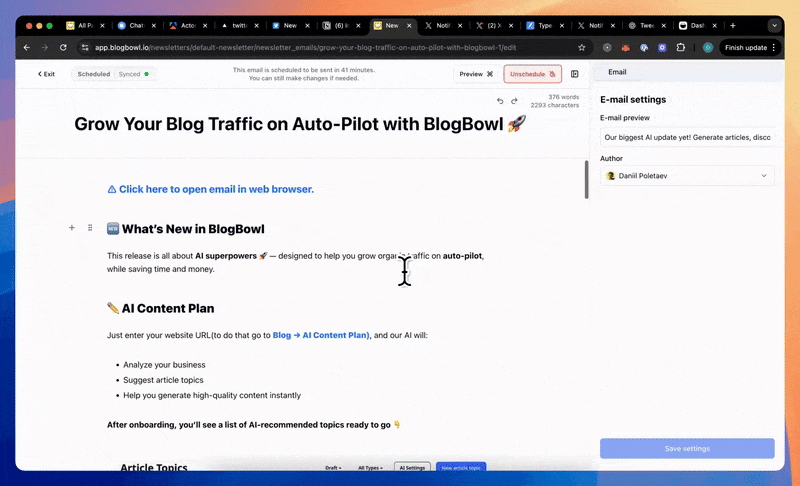Reload the page in the browser
This screenshot has height=486, width=800.
pyautogui.click(x=63, y=47)
